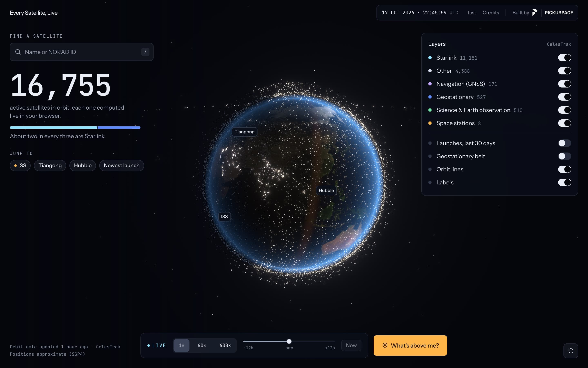588x368 pixels.
Task: Enable Launches, last 30 days
Action: coord(565,143)
